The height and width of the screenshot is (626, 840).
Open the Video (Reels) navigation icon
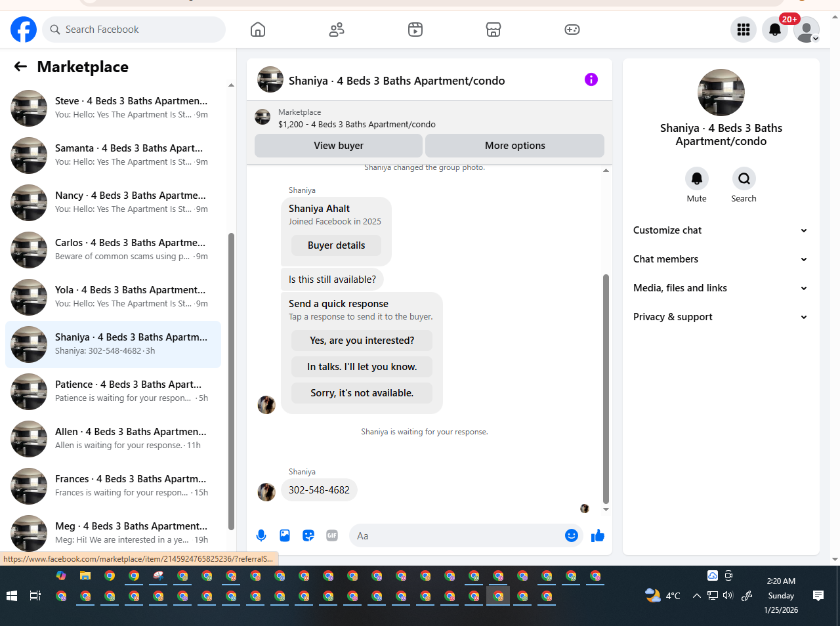pos(415,30)
